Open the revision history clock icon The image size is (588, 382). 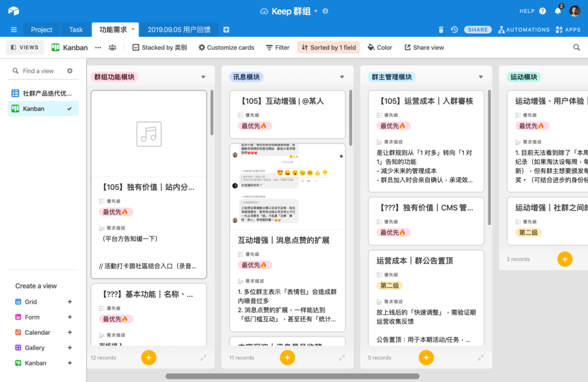[454, 30]
